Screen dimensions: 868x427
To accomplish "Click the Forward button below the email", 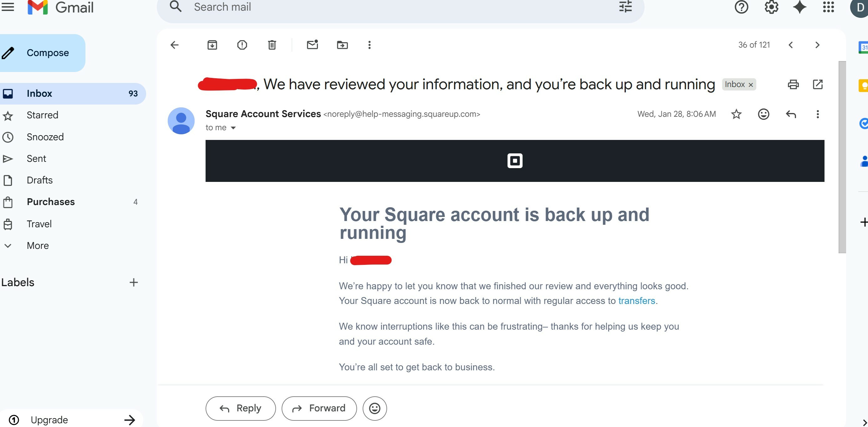I will coord(319,408).
